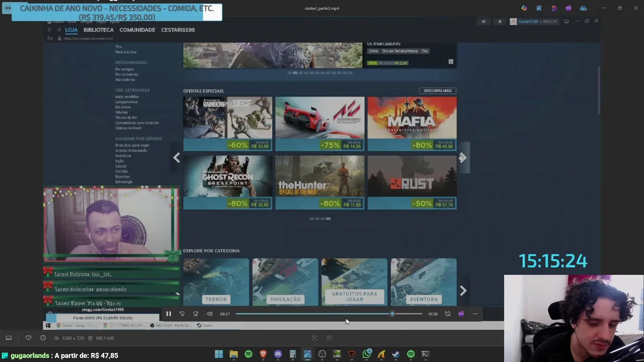Click the Windows icon next to featured price

point(451,62)
